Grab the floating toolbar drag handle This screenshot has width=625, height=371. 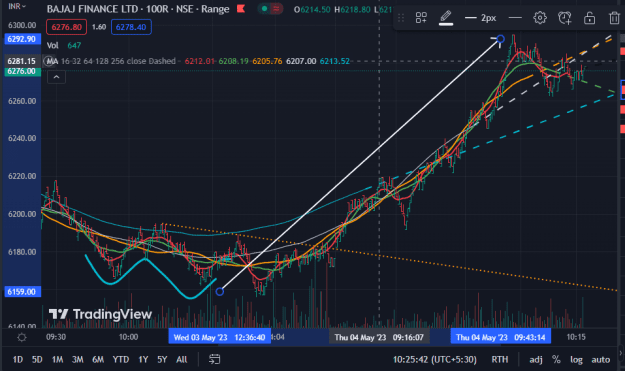point(401,18)
